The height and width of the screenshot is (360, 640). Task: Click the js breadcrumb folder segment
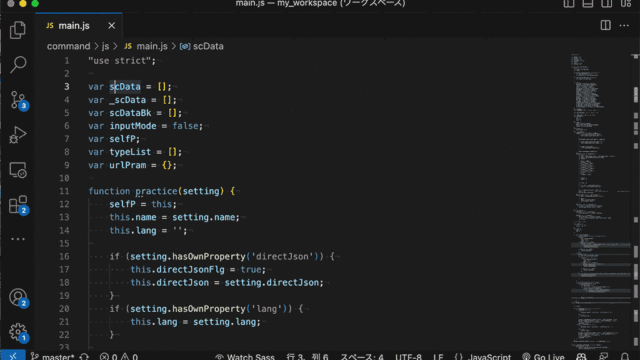tap(105, 46)
